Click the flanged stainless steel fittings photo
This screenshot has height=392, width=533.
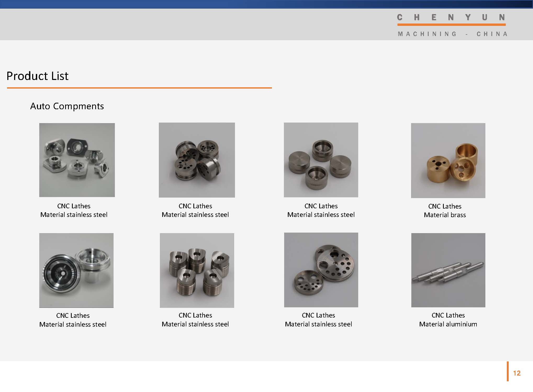point(77,160)
